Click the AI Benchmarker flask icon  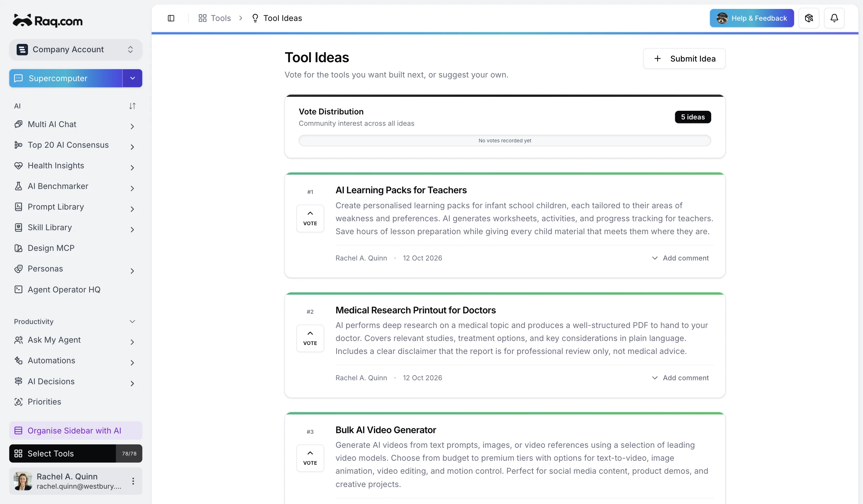coord(19,186)
